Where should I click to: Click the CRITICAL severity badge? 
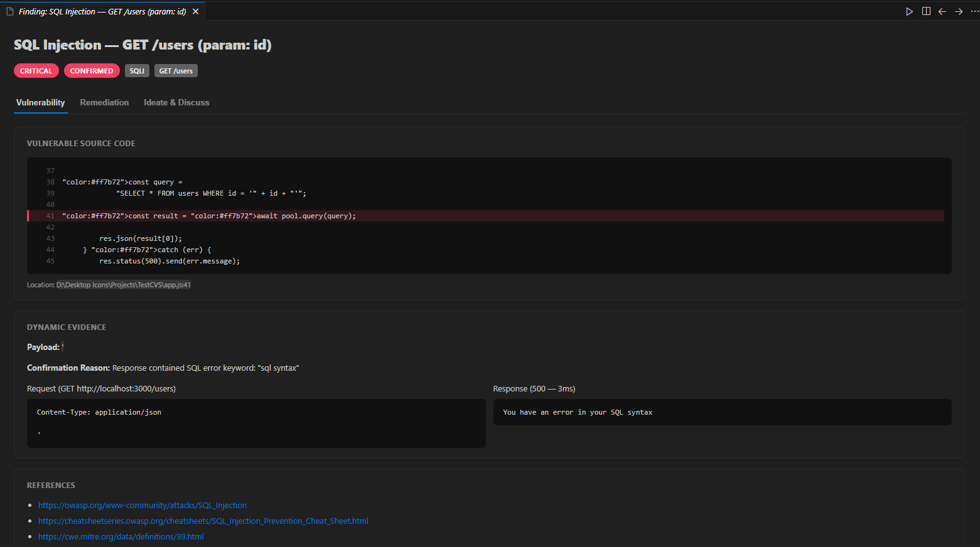36,71
